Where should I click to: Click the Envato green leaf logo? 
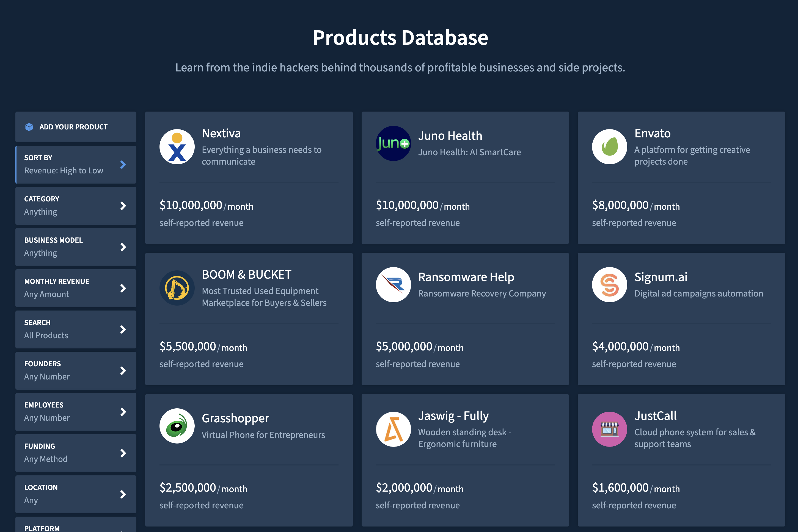(x=609, y=146)
